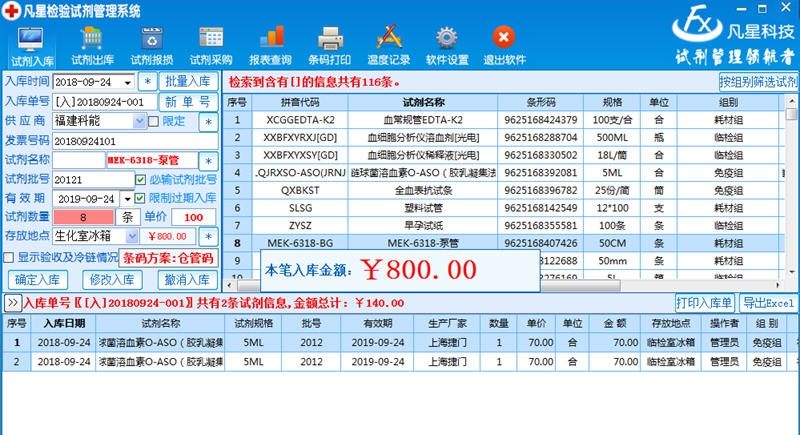Screen dimensions: 800x435
Task: Click the 打印入库单 button
Action: 705,303
